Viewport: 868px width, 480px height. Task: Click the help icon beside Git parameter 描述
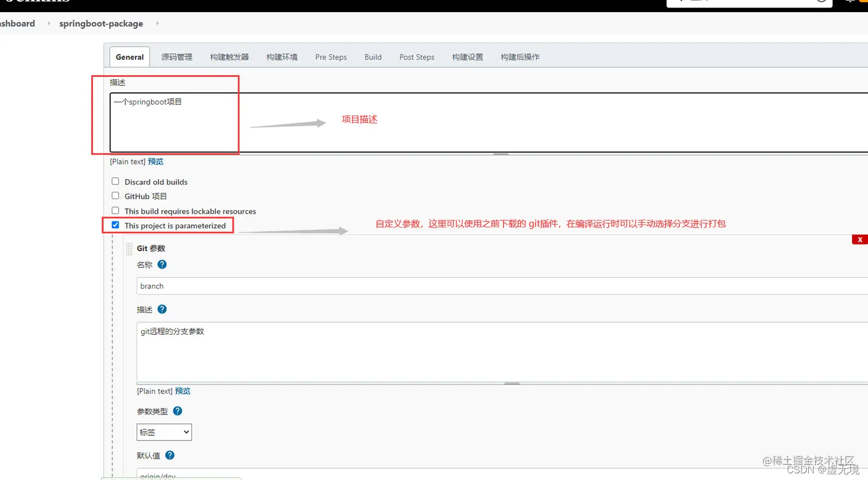tap(161, 309)
